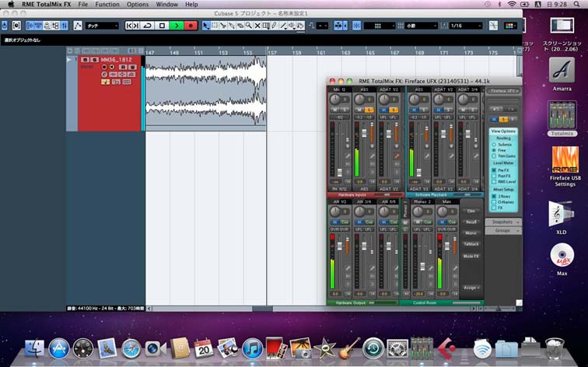Open the Mixer from Cubase toolbar
Image resolution: width=588 pixels, height=367 pixels.
tap(64, 26)
